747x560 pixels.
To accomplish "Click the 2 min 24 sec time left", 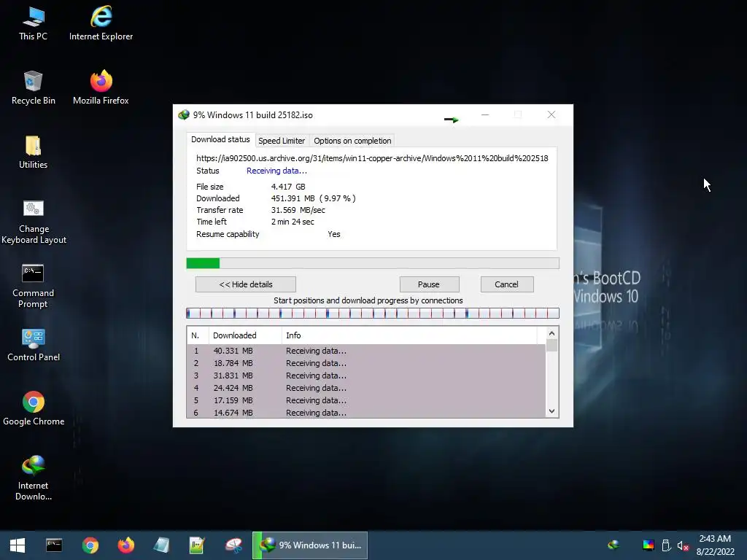I will 293,222.
